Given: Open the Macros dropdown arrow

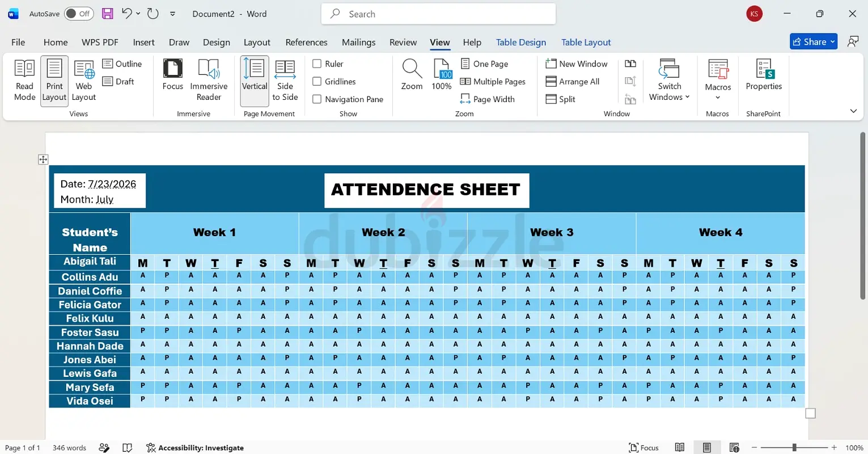Looking at the screenshot, I should point(718,98).
